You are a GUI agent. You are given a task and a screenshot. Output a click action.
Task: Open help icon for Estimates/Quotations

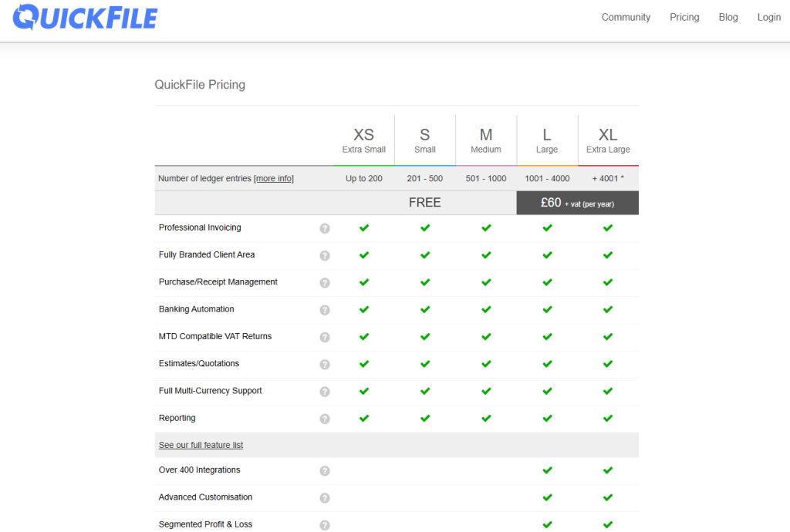pyautogui.click(x=325, y=365)
